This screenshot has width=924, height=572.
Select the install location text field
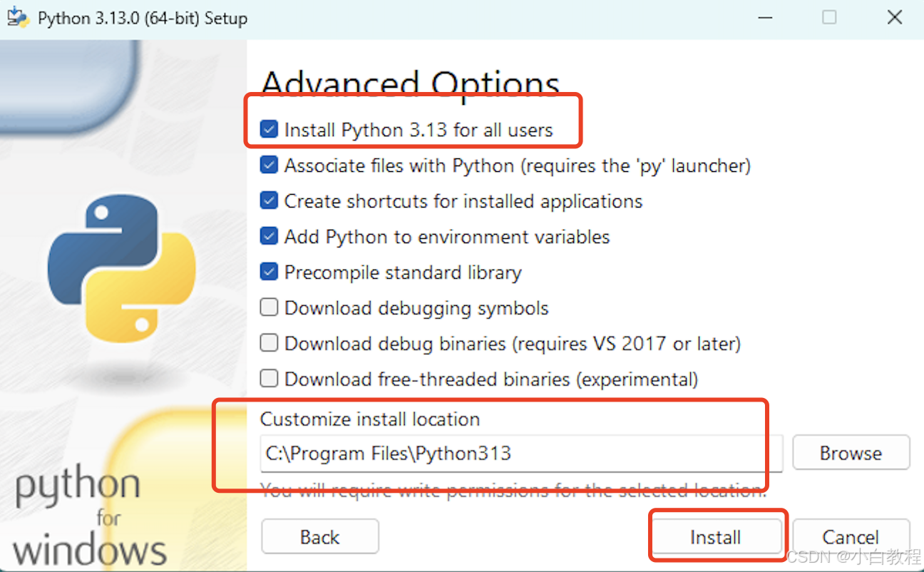click(520, 453)
